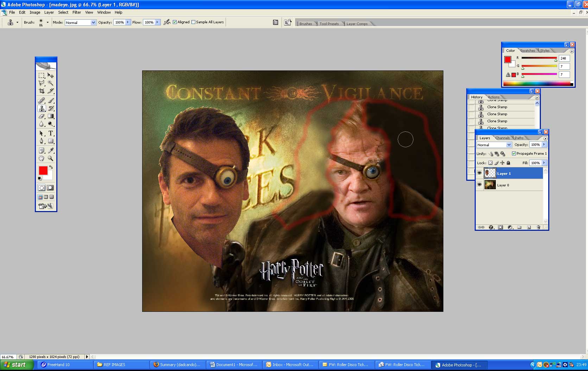Open the Flow slider arrow
Image resolution: width=588 pixels, height=371 pixels.
tap(157, 22)
